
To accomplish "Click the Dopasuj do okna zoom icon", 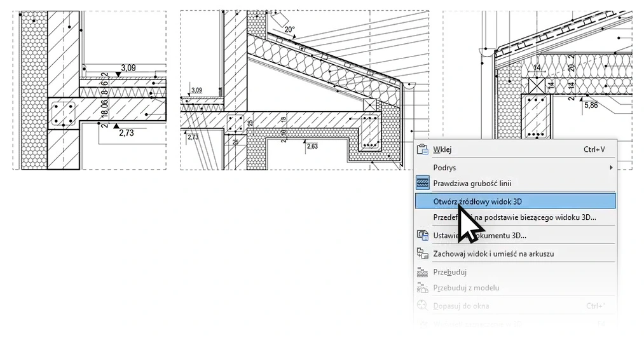I will (423, 306).
